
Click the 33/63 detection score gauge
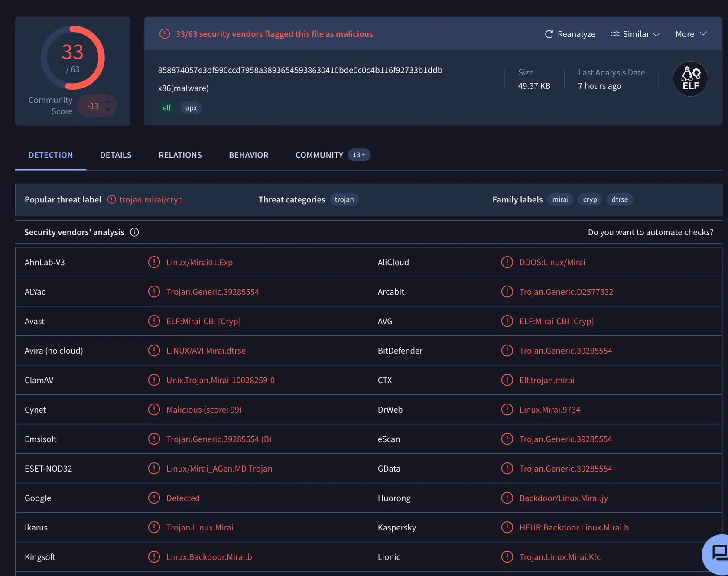coord(73,58)
